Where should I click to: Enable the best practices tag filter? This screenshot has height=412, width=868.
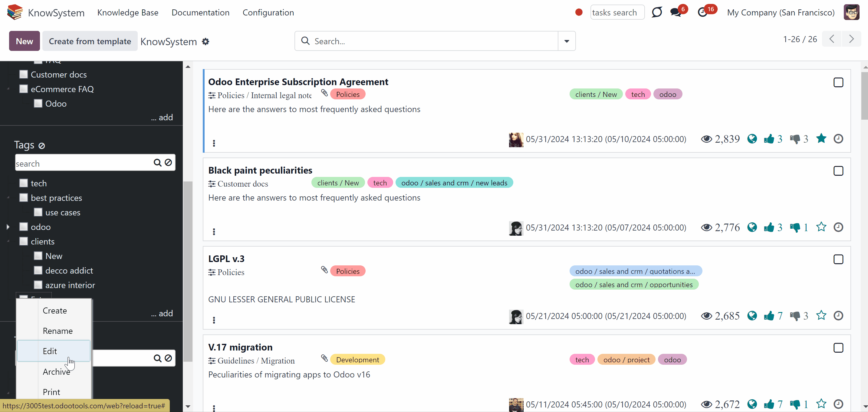point(24,198)
